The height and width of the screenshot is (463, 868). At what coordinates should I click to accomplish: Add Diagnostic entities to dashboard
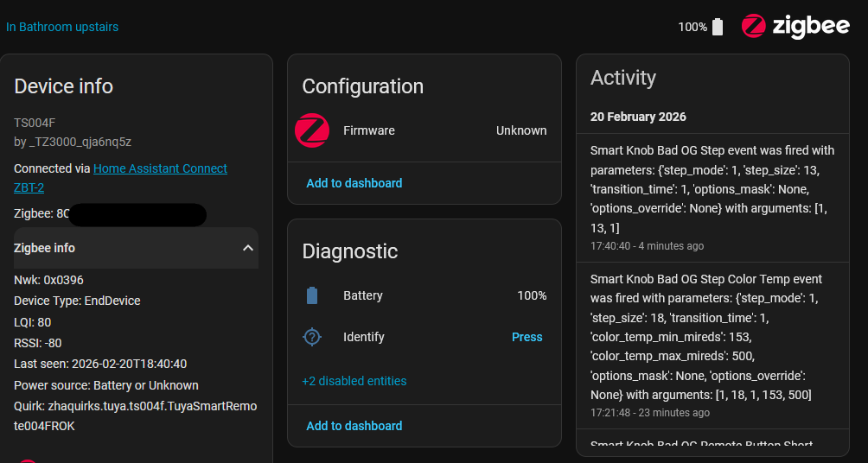click(x=354, y=426)
